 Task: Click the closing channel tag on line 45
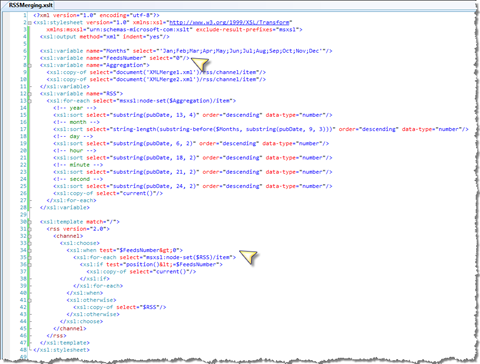(x=70, y=329)
